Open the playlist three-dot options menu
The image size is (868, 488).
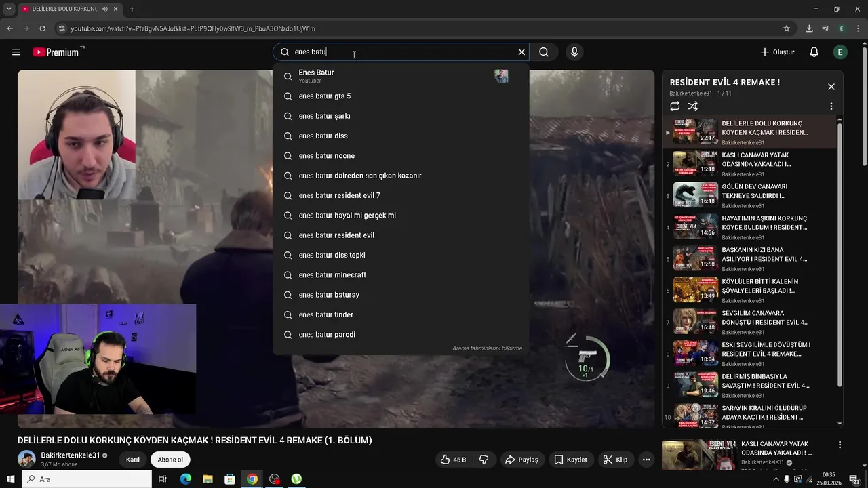coord(831,106)
